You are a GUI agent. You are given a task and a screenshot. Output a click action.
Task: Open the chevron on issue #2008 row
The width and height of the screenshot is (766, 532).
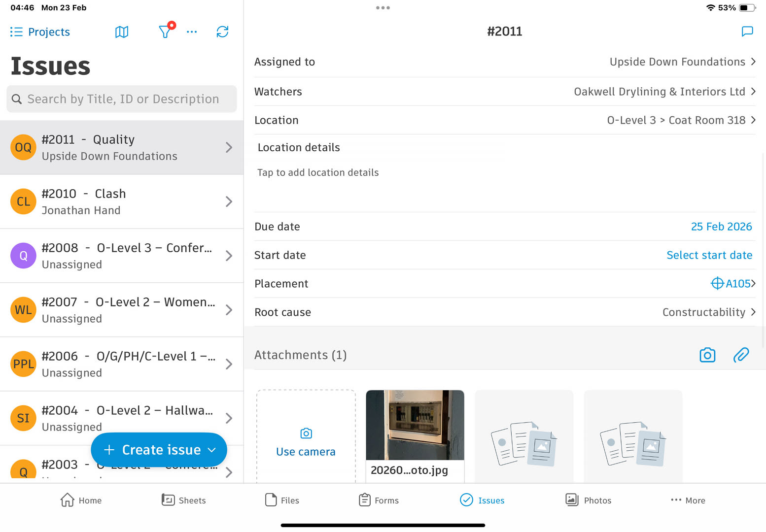coord(229,256)
